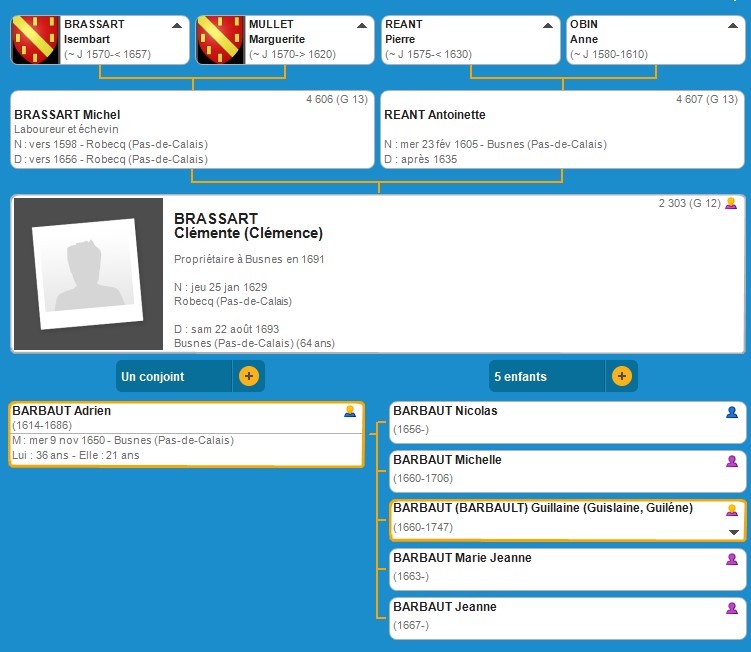Viewport: 751px width, 652px height.
Task: Click the person icon beside Clémente's number 2 303
Action: pos(731,203)
